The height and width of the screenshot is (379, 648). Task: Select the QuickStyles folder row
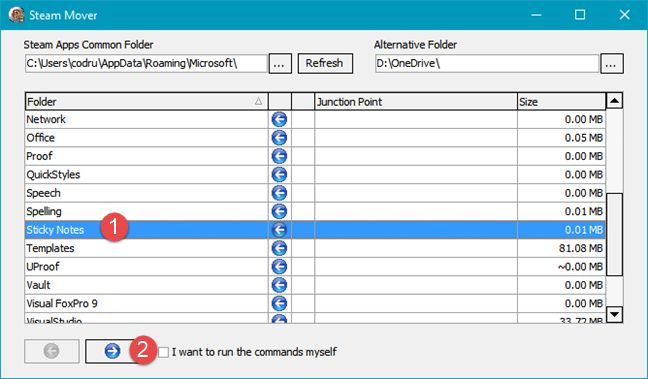[315, 174]
